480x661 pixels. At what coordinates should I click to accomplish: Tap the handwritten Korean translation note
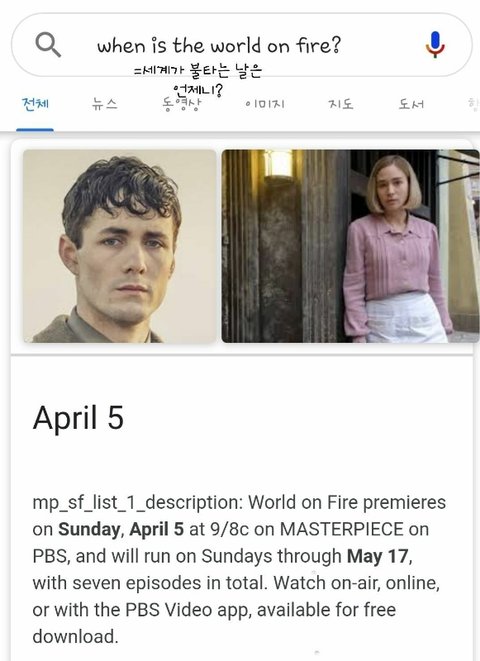point(198,79)
